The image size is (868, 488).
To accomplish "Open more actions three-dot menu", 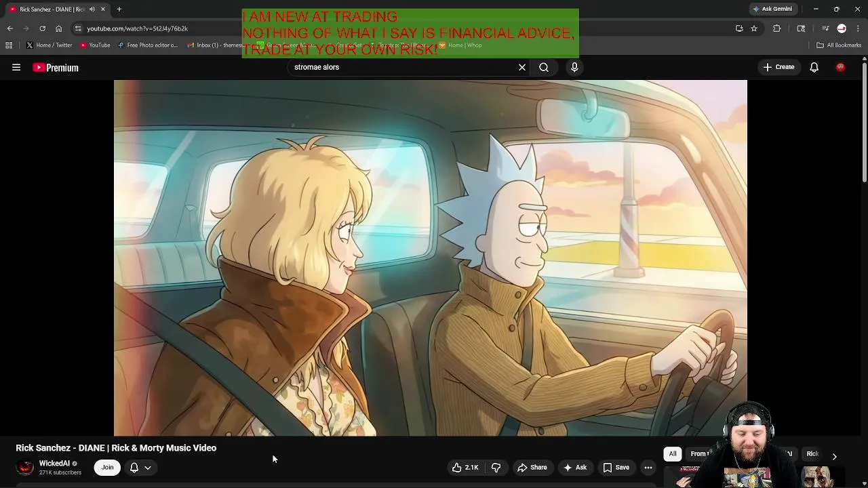I will coord(648,467).
